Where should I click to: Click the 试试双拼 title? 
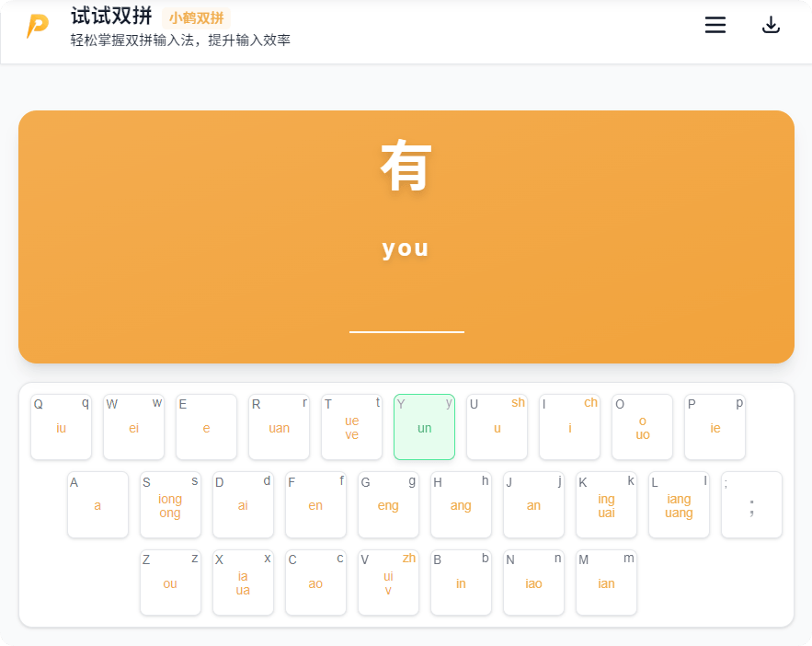point(111,17)
